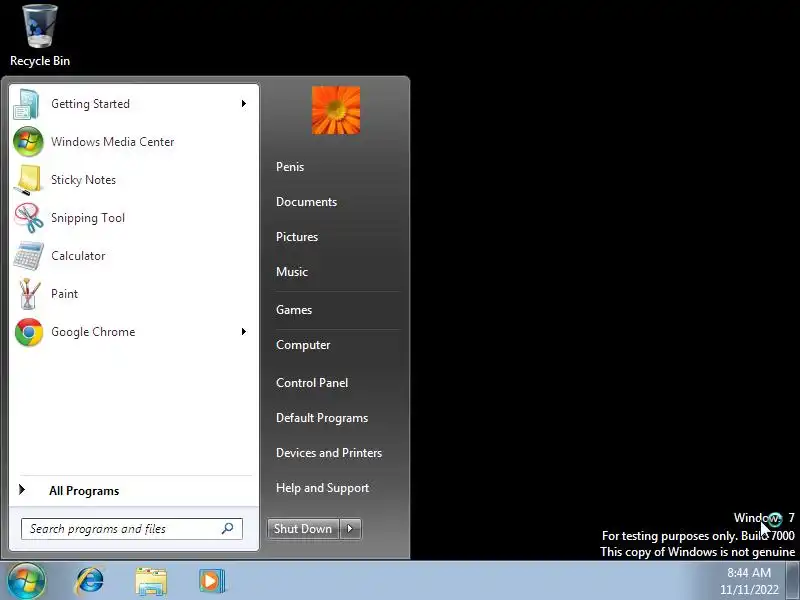Click the Windows Media Center text label

(x=112, y=142)
